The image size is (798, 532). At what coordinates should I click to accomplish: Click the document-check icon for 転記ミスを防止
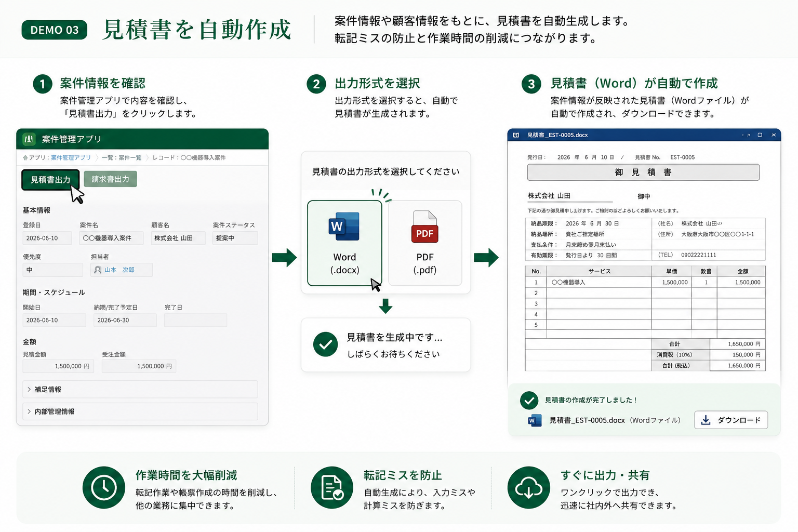tap(332, 487)
